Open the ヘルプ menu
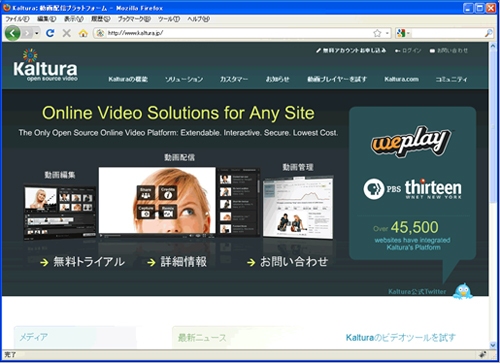This screenshot has height=363, width=500. (198, 19)
